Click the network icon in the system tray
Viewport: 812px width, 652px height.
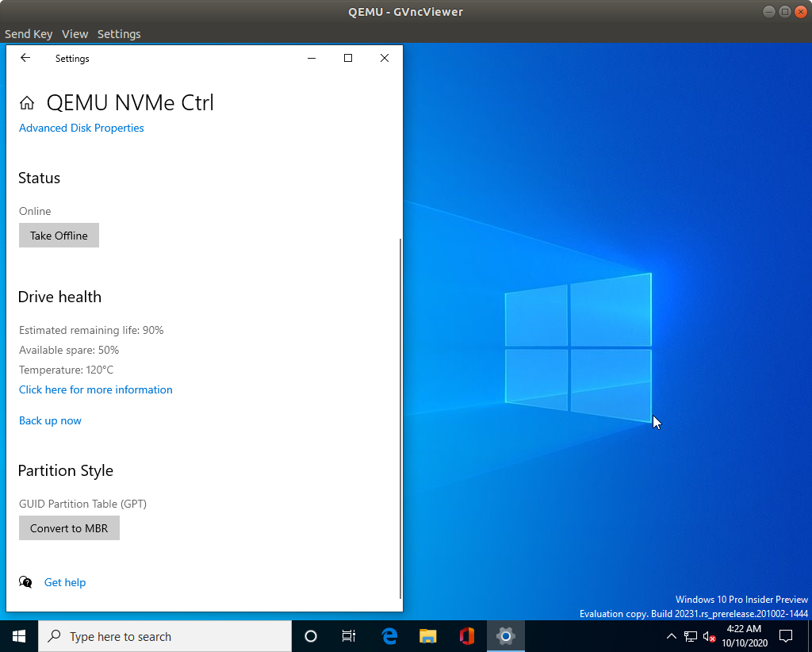[689, 636]
